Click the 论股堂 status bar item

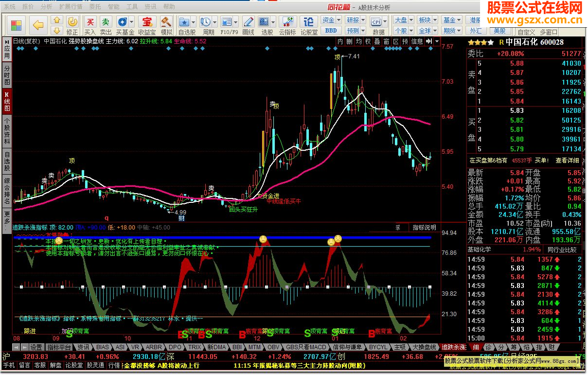tap(74, 365)
